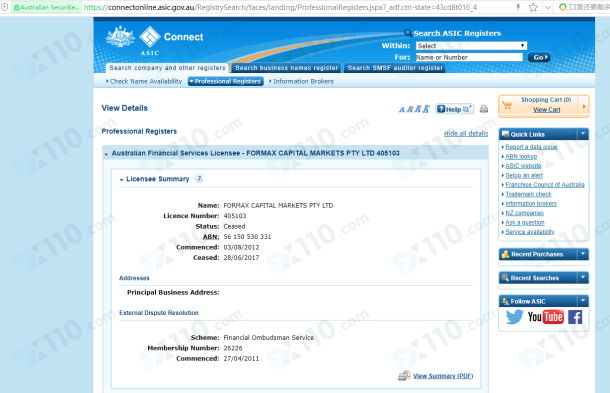Image resolution: width=610 pixels, height=393 pixels.
Task: Open Franchise Council of Australia link
Action: [x=545, y=184]
